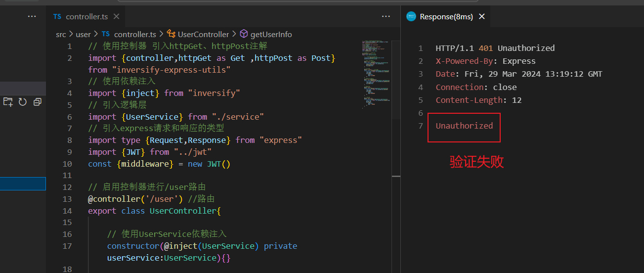Select the highlighted item in the explorer sidebar
Viewport: 644px width, 273px height.
pyautogui.click(x=23, y=184)
